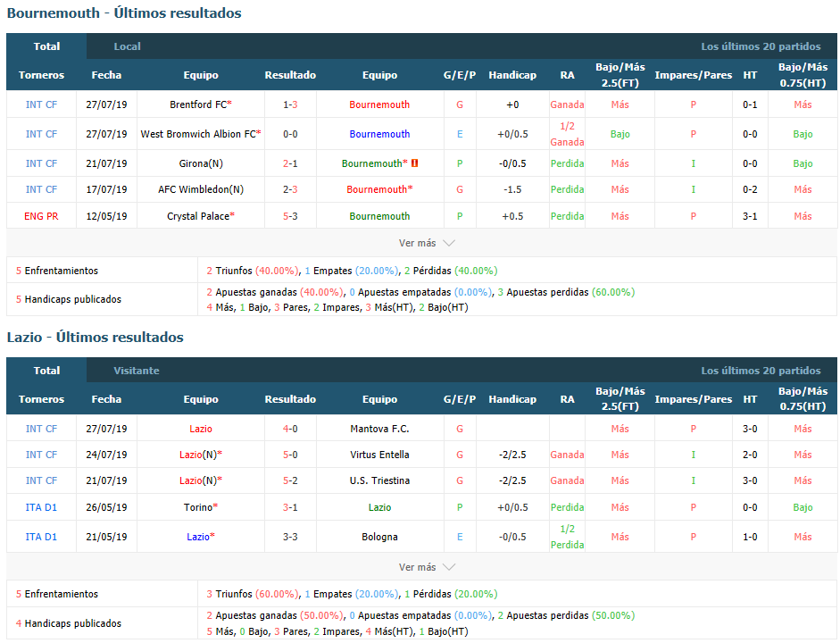Open Girona(N) team link
Screen dimensions: 840x643
point(200,163)
